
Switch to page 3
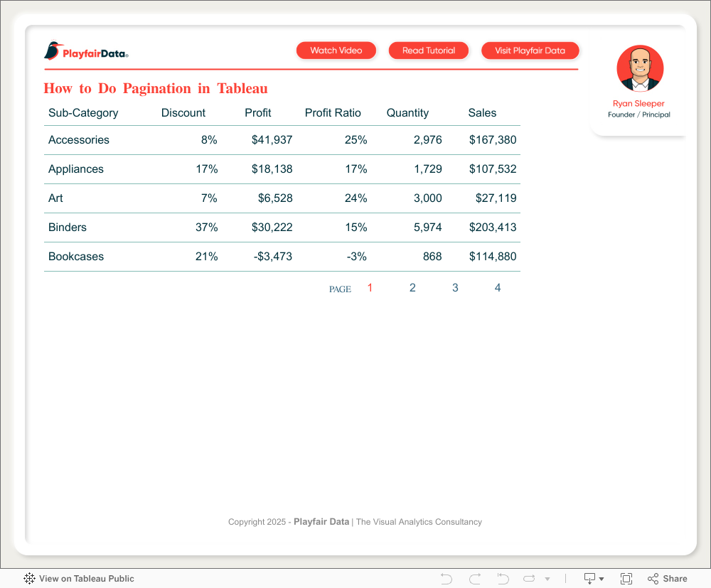click(455, 288)
